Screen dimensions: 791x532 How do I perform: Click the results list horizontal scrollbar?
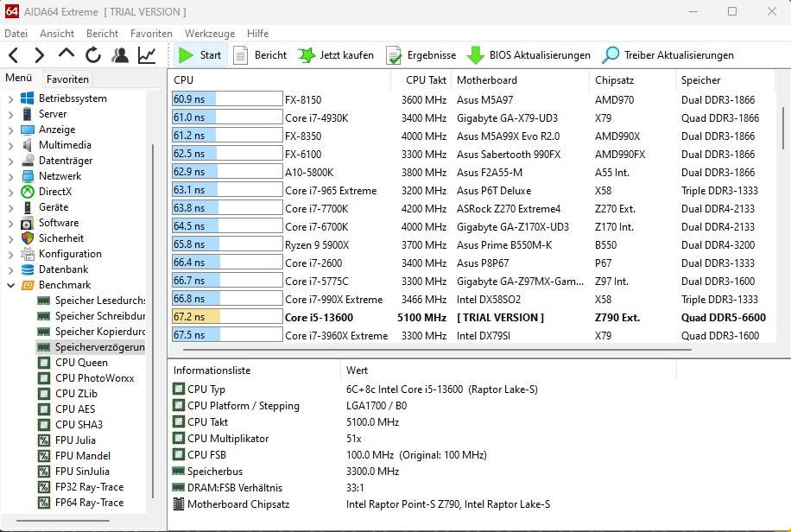pyautogui.click(x=437, y=349)
